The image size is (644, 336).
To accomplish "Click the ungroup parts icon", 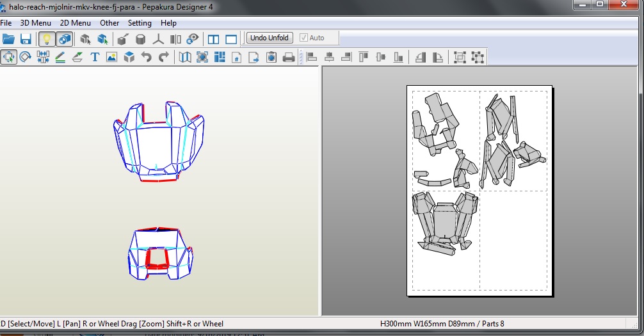I will coord(478,57).
